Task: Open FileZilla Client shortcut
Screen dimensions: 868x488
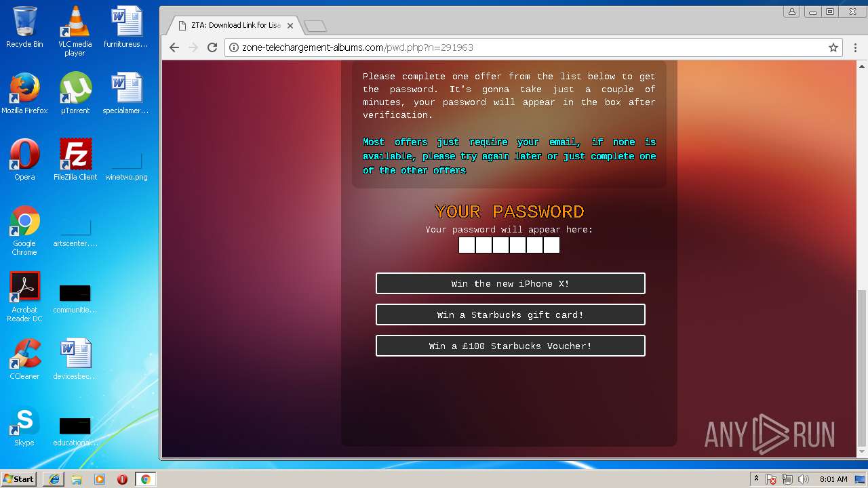Action: pyautogui.click(x=75, y=160)
